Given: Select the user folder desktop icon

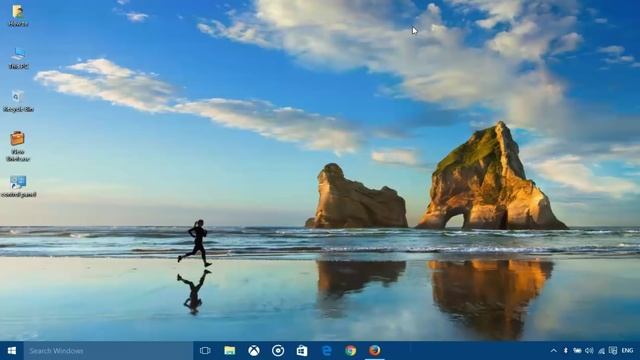Looking at the screenshot, I should coord(18,16).
